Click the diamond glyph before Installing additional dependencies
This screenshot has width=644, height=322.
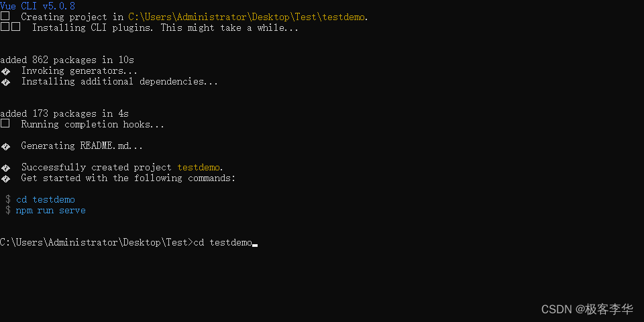point(5,82)
